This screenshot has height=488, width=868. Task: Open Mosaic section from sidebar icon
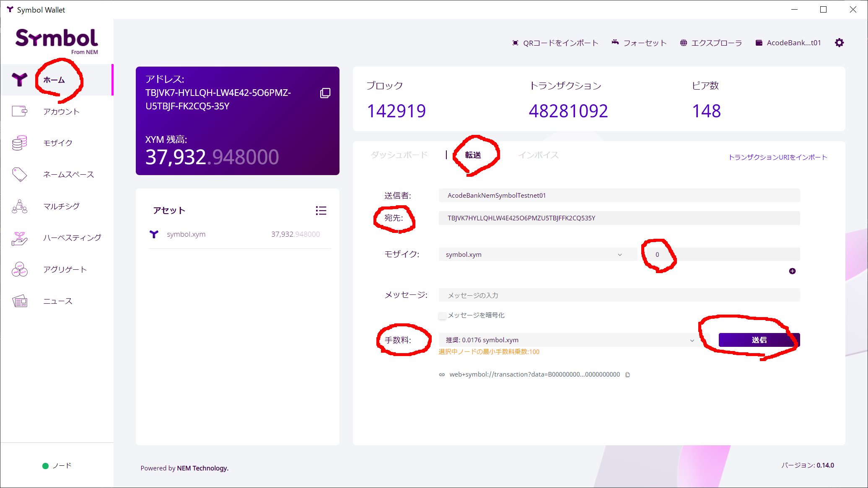point(20,143)
